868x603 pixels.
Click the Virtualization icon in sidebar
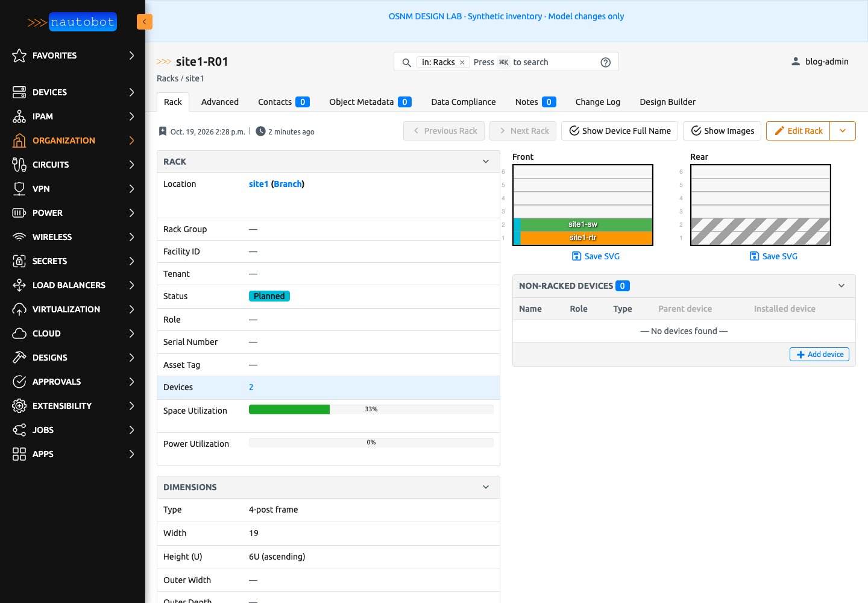(19, 309)
